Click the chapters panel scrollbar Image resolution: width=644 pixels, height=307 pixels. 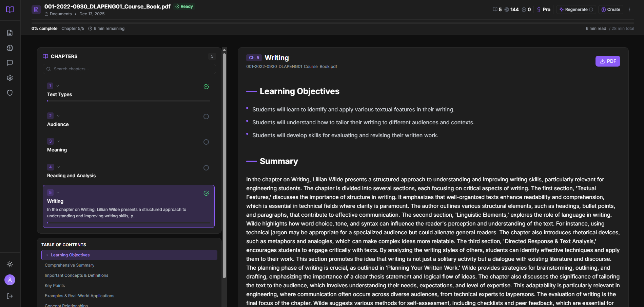(x=224, y=166)
